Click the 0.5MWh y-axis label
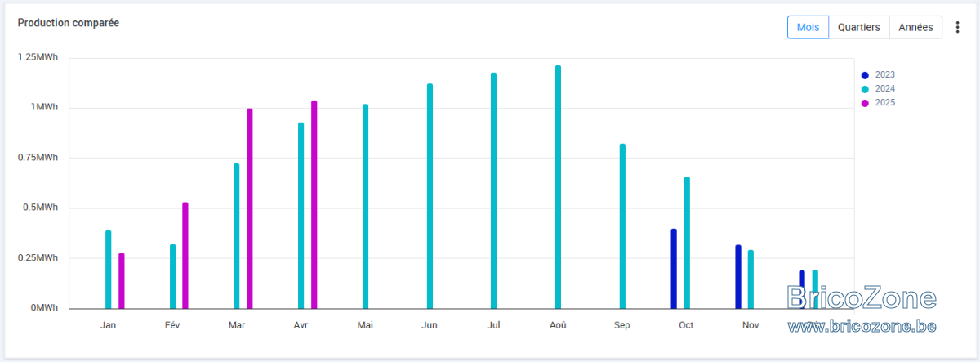The height and width of the screenshot is (362, 980). pyautogui.click(x=40, y=208)
